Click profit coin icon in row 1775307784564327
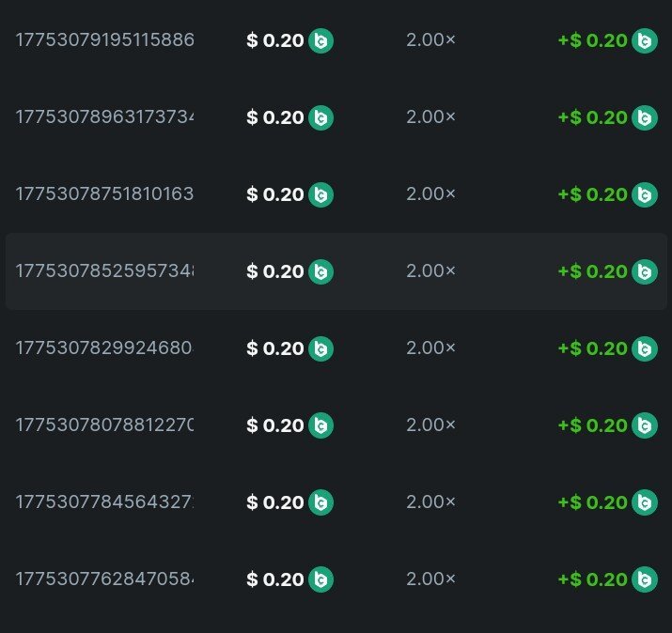The image size is (672, 633). [x=644, y=502]
